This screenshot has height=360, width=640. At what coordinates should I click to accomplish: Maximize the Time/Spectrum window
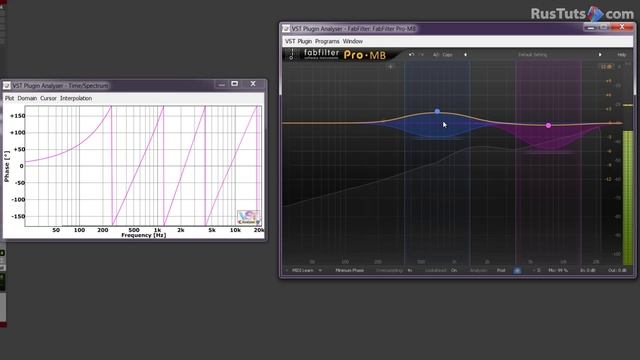coord(235,84)
